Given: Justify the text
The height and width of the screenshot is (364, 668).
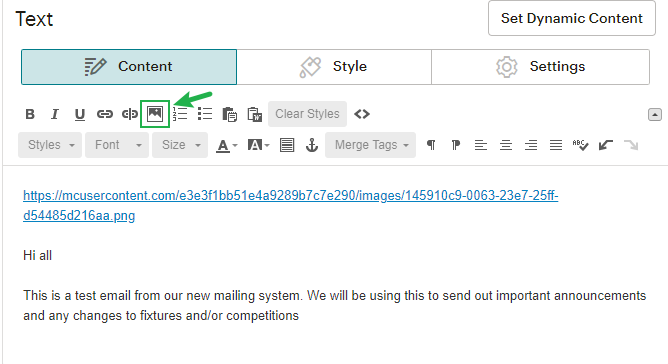Looking at the screenshot, I should coord(556,145).
